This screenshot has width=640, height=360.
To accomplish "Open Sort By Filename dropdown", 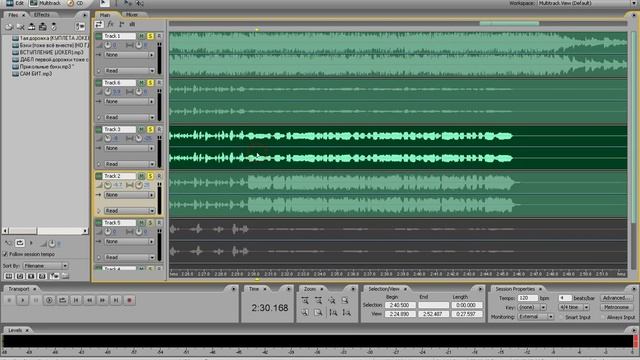I will tap(45, 266).
